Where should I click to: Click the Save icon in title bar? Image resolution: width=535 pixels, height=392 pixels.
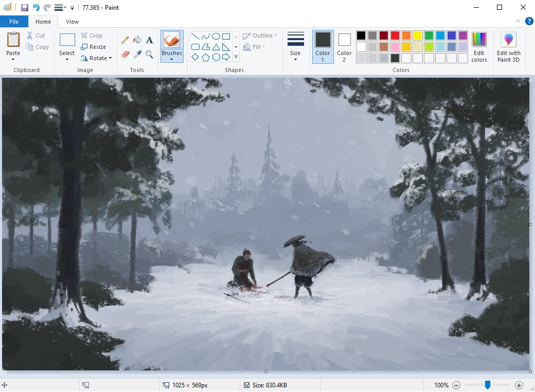[25, 7]
